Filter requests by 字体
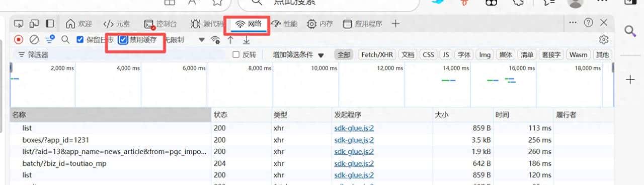644x185 pixels. point(464,54)
